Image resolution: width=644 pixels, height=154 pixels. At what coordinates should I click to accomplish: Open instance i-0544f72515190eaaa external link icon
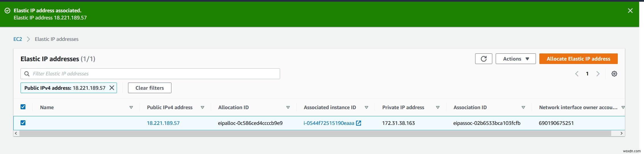[359, 123]
